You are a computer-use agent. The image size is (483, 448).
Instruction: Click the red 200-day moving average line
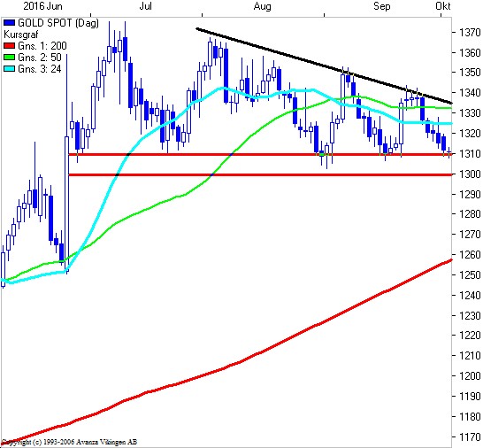pos(227,367)
